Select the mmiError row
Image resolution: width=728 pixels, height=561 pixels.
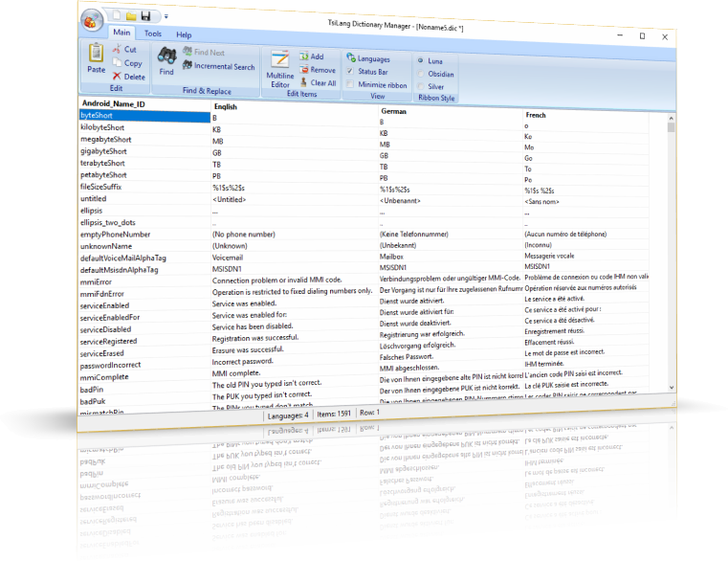click(144, 282)
